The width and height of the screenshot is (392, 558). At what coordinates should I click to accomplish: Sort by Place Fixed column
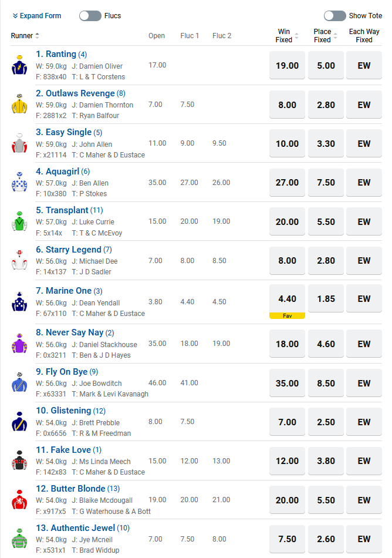tap(335, 36)
